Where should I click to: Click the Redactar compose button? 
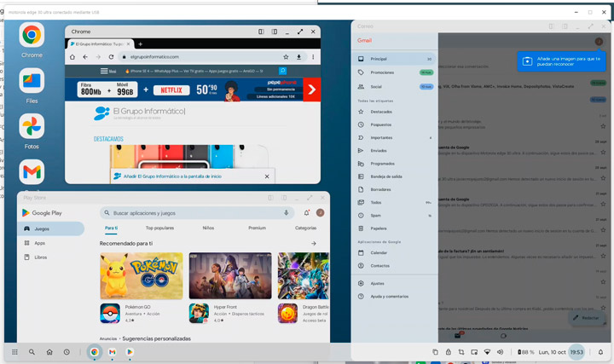[x=586, y=318]
